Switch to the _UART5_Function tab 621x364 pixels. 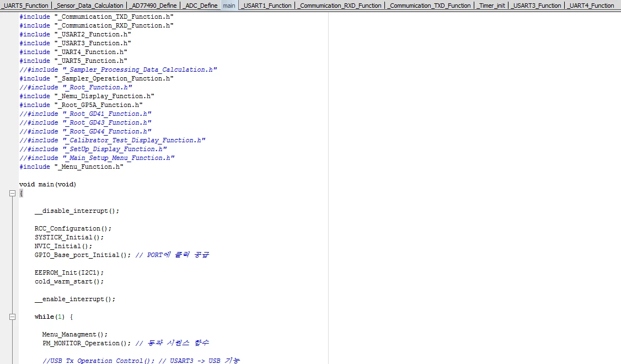coord(25,6)
